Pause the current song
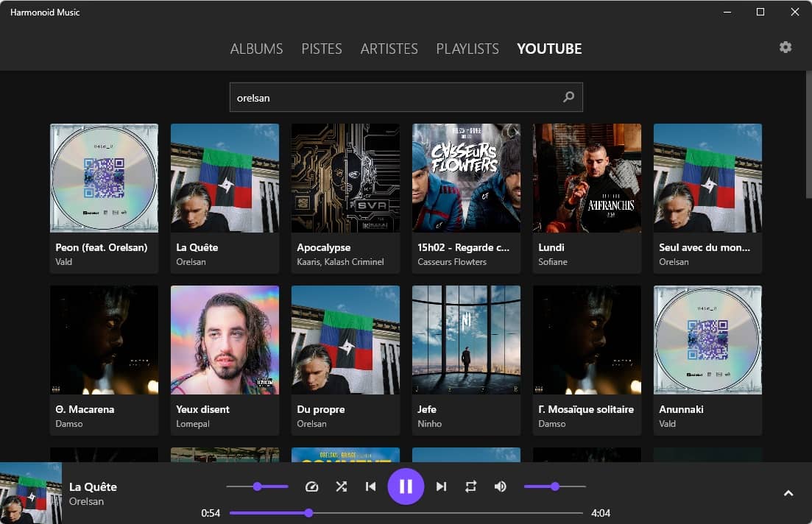812x524 pixels. (406, 486)
